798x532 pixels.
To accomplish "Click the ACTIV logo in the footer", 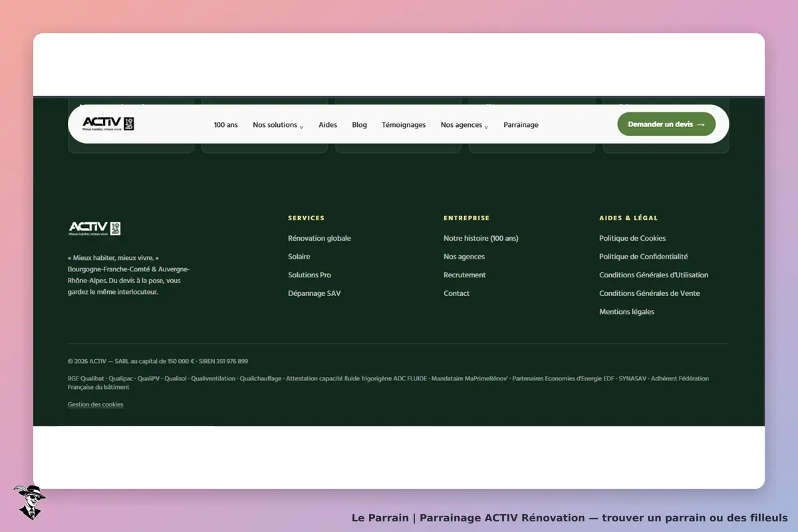I will pos(94,229).
